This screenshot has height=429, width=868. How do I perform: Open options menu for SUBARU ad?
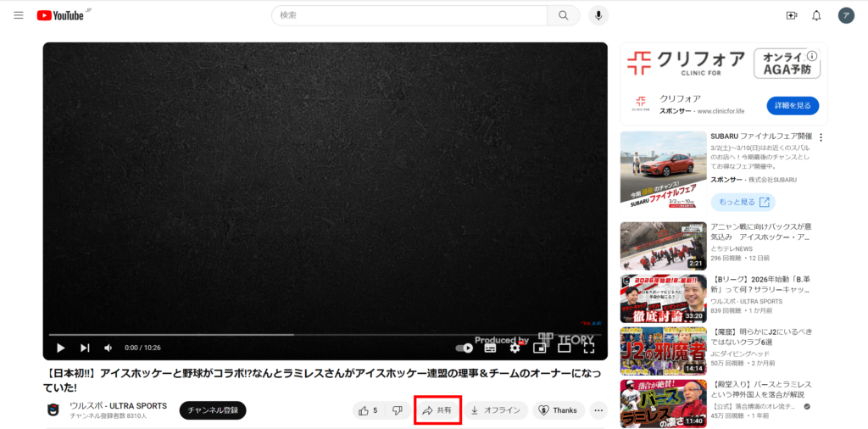point(821,137)
